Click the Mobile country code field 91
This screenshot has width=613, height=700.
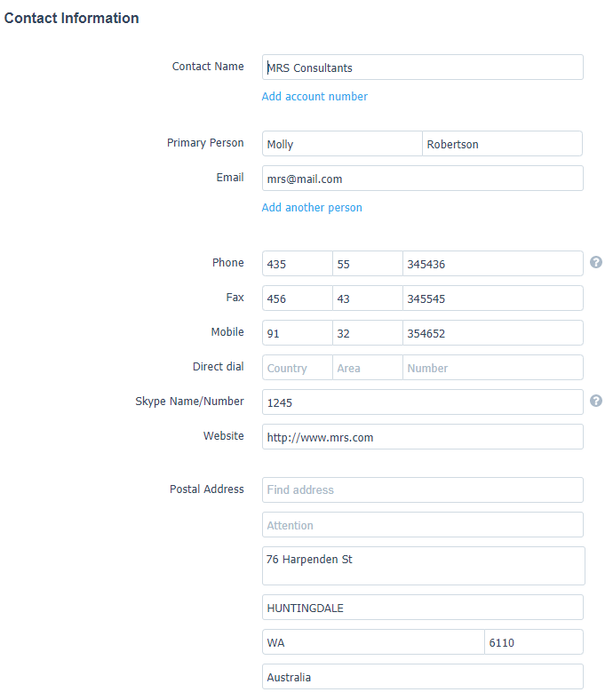(298, 333)
